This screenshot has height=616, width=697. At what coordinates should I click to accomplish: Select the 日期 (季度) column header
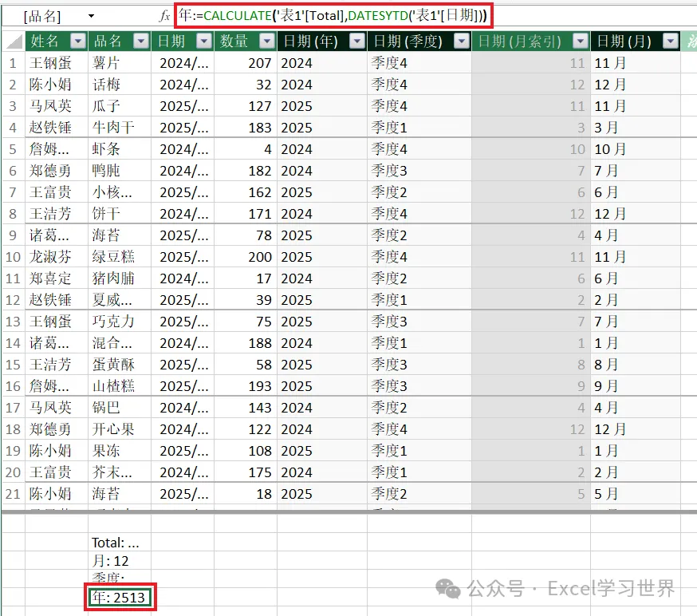coord(408,41)
